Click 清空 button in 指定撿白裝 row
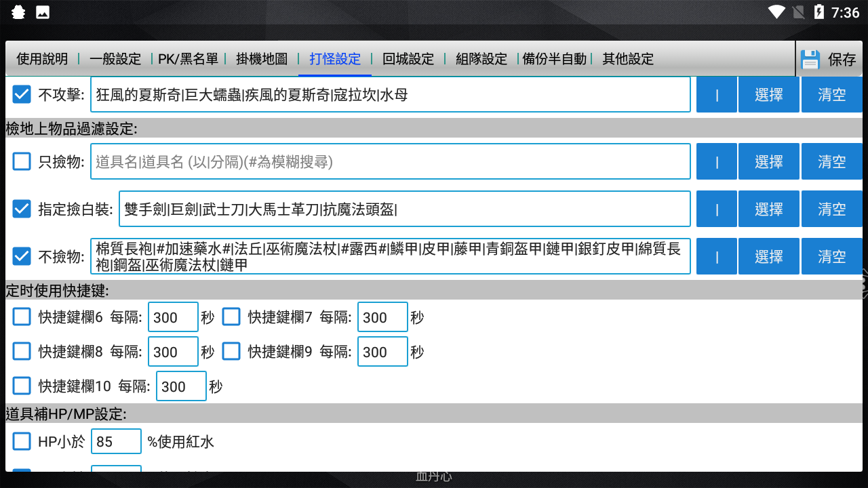Screen dimensions: 868x488 pos(832,209)
